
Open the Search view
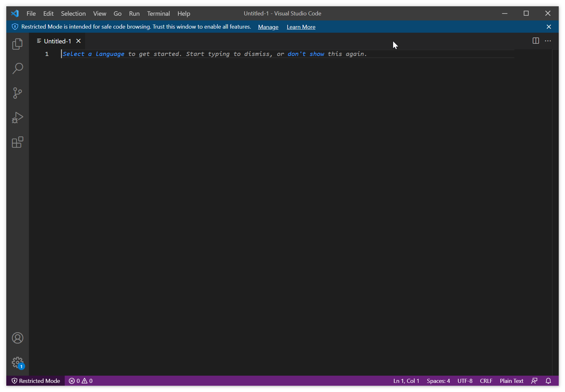pos(18,68)
